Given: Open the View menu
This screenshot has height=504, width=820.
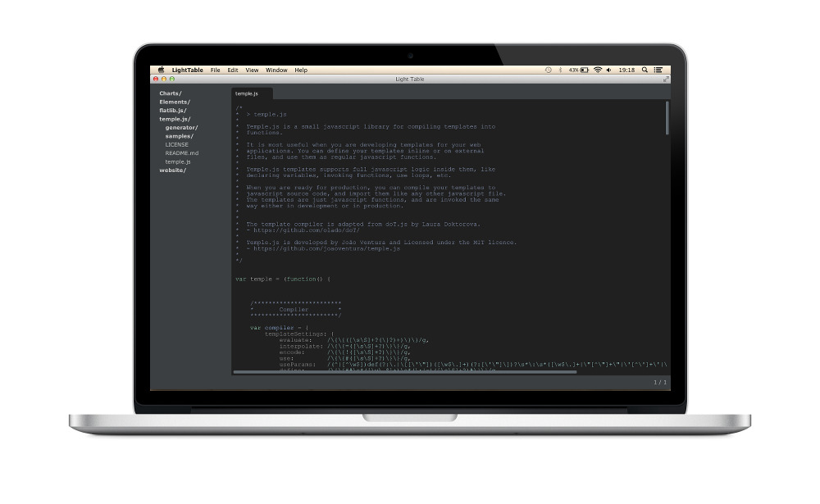Looking at the screenshot, I should point(252,70).
